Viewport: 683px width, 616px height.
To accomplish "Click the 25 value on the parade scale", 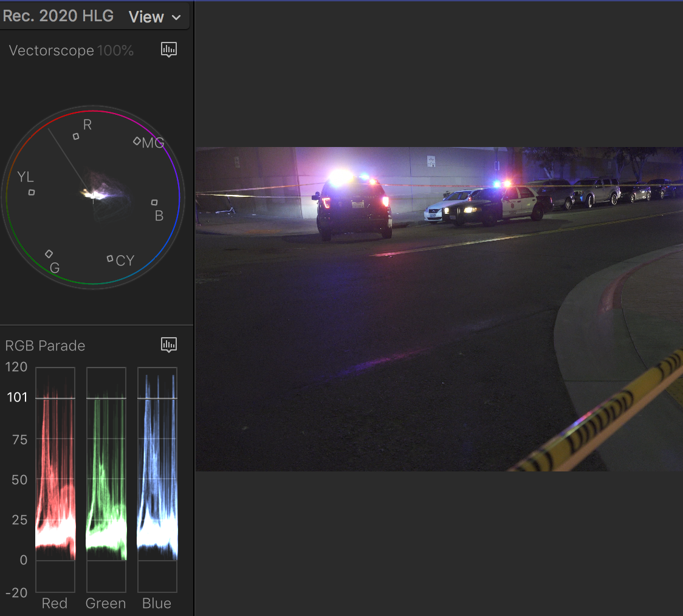I will tap(19, 520).
